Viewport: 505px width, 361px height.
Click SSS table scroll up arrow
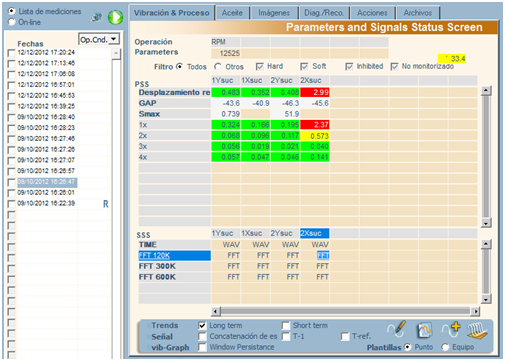pos(486,244)
